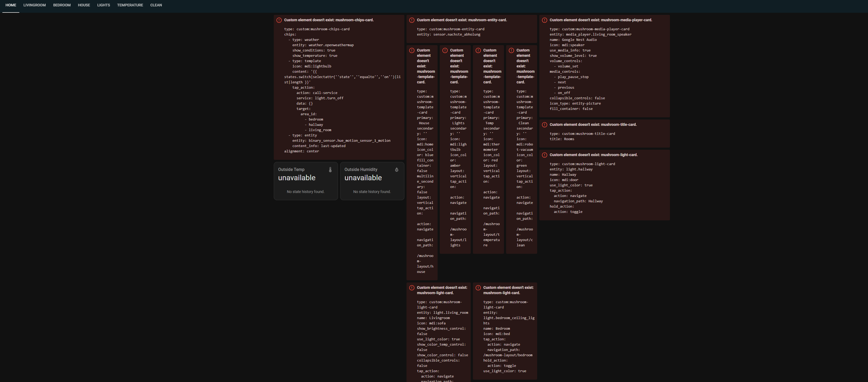The width and height of the screenshot is (868, 382).
Task: Switch to the LIVINGROOM tab
Action: [34, 5]
